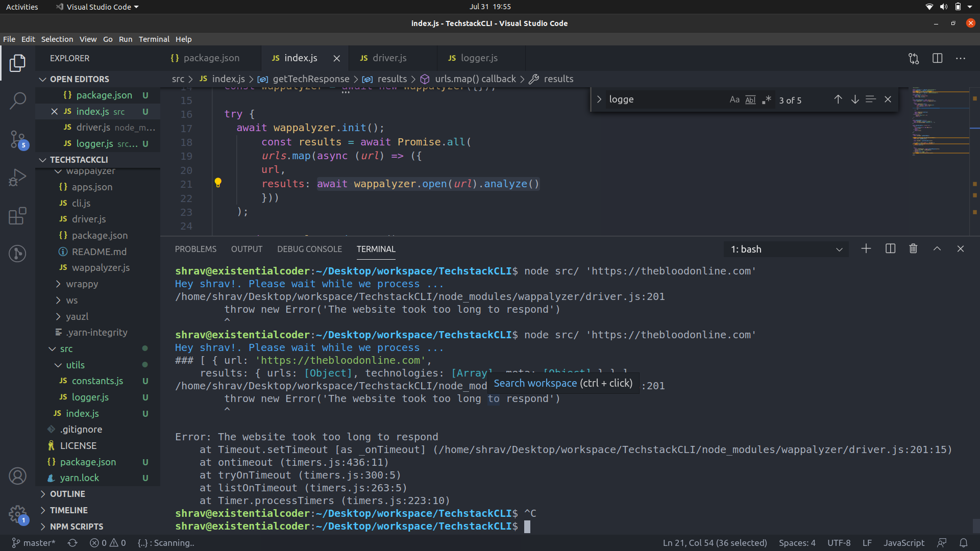Image resolution: width=980 pixels, height=551 pixels.
Task: Create a new terminal with plus icon
Action: point(866,249)
